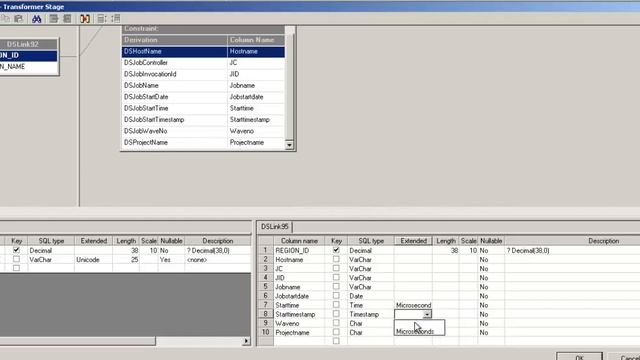Click SQL type header in DSLink95 grid
Viewport: 640px width, 360px height.
point(371,241)
